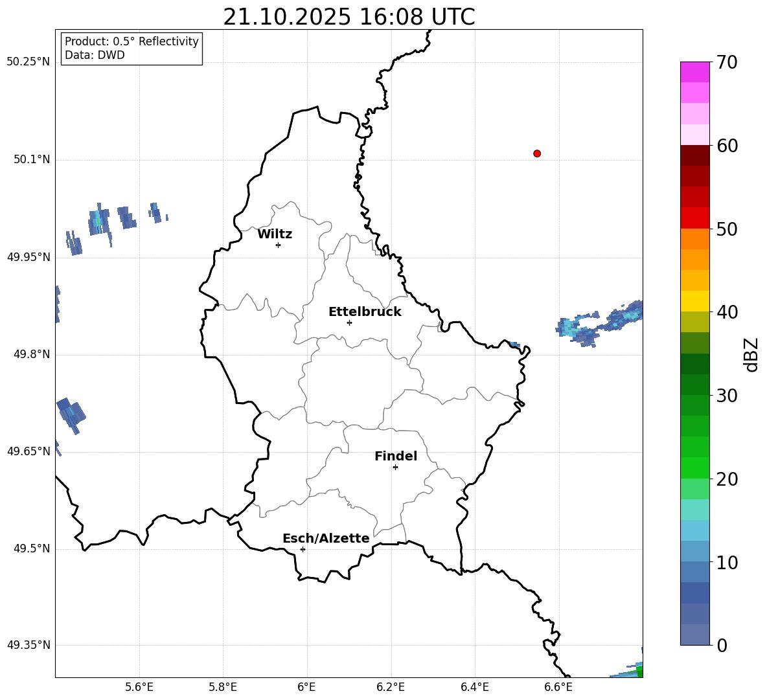Select the Esch/Alzette city label

tap(326, 538)
